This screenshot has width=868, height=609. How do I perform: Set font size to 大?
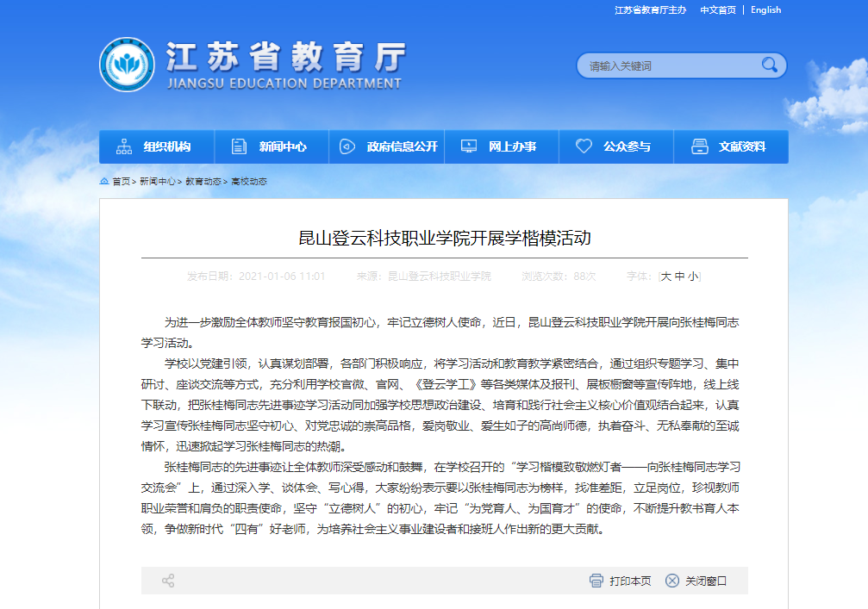tap(666, 276)
